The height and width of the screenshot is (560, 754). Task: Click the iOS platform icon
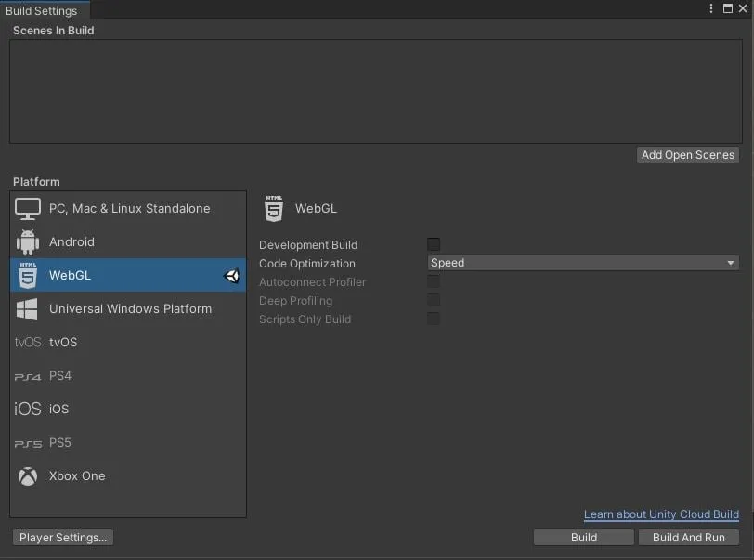(28, 409)
